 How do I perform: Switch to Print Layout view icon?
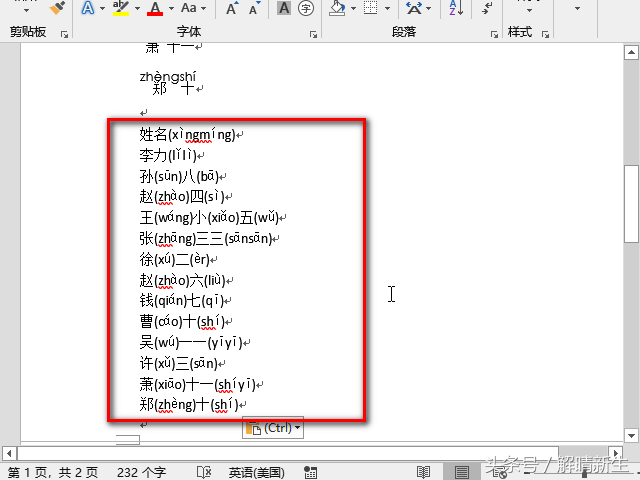click(x=462, y=472)
